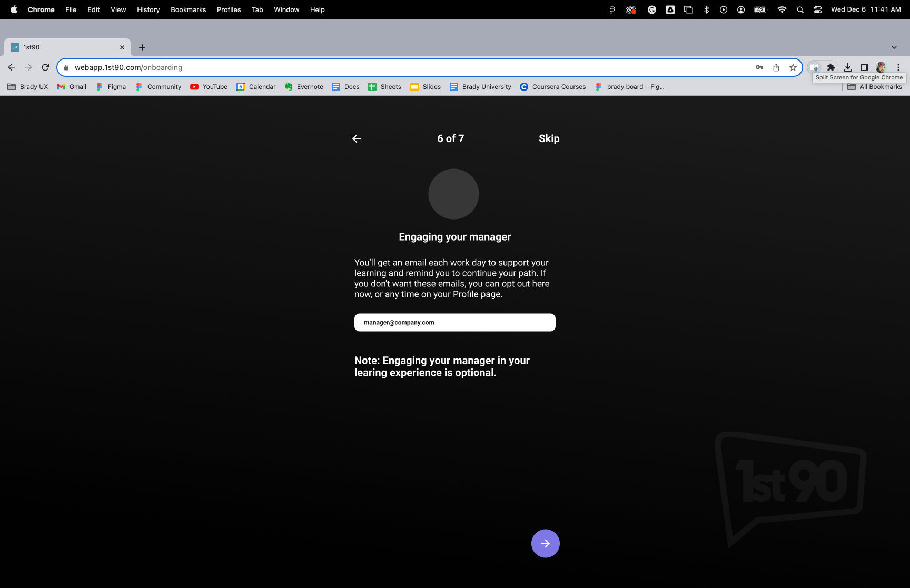Click the browser back arrow
Viewport: 910px width, 588px height.
12,67
